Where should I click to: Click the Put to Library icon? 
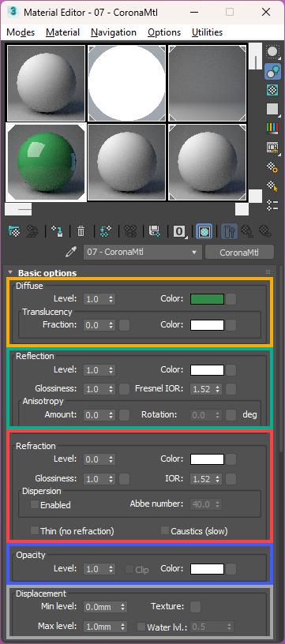(x=155, y=232)
